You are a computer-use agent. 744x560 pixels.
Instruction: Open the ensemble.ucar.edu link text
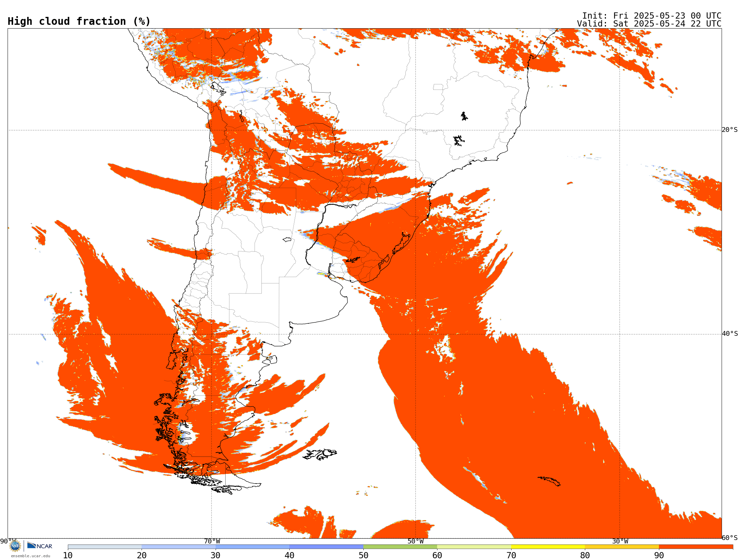[30, 556]
